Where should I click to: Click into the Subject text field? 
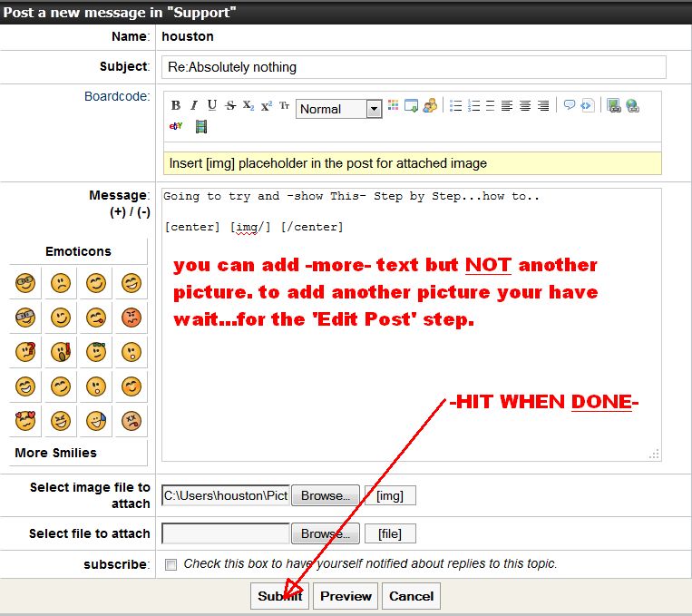414,67
